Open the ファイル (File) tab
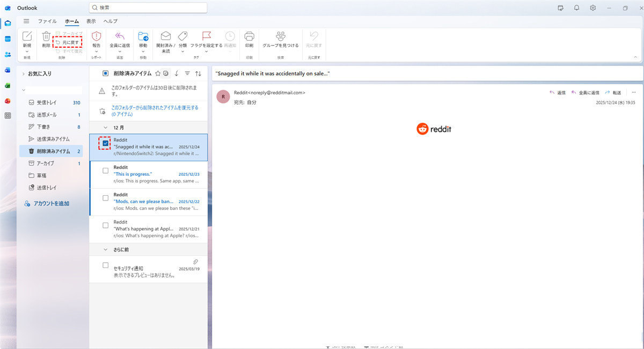The image size is (644, 349). coord(47,21)
